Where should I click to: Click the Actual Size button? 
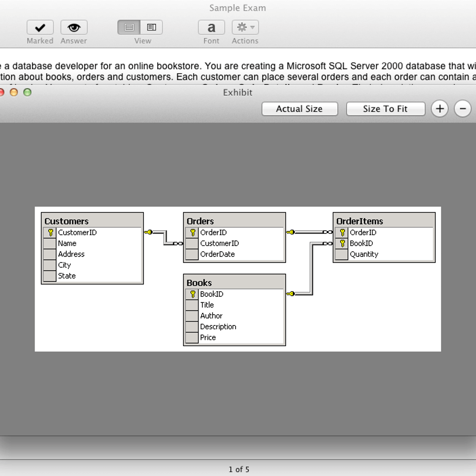coord(299,109)
